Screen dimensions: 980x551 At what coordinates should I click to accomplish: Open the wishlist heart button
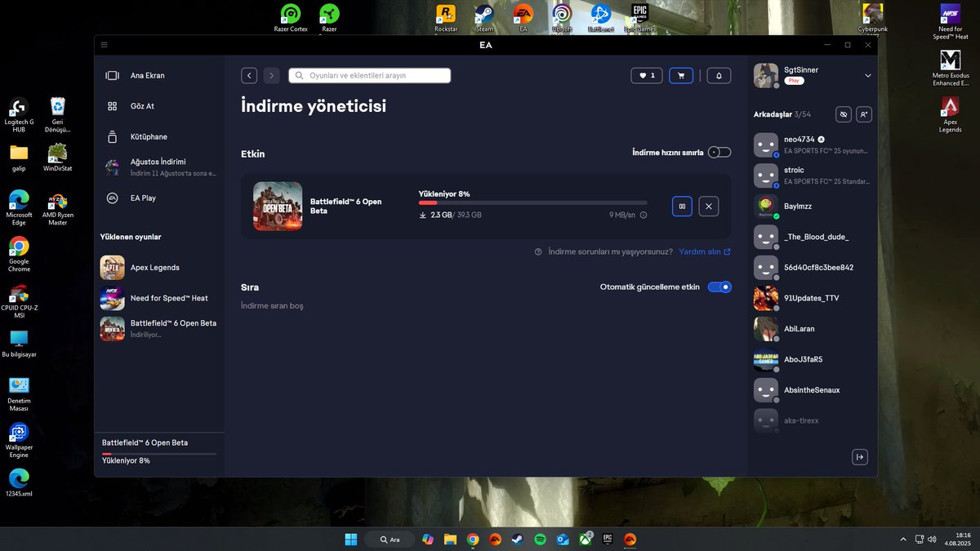(x=647, y=75)
